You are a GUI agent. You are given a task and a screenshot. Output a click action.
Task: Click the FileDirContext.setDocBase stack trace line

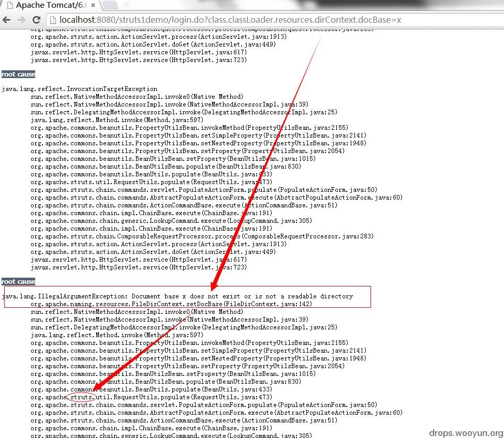[171, 304]
